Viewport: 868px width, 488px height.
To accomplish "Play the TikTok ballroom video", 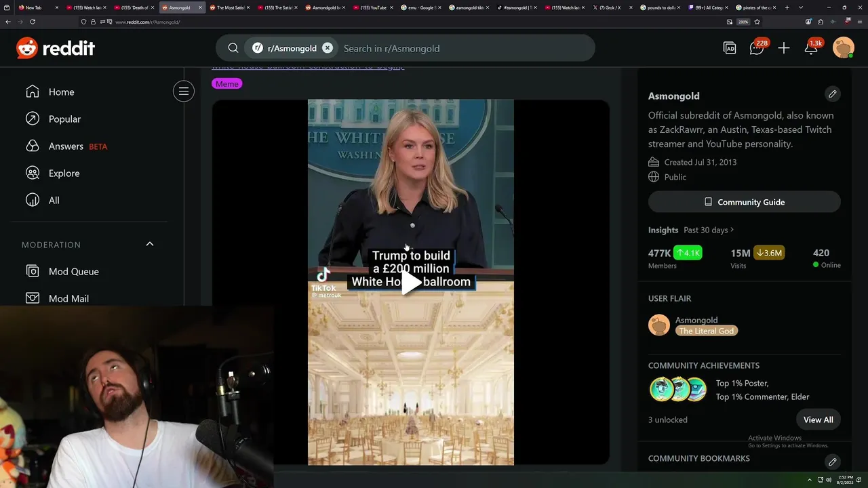I will pos(410,283).
